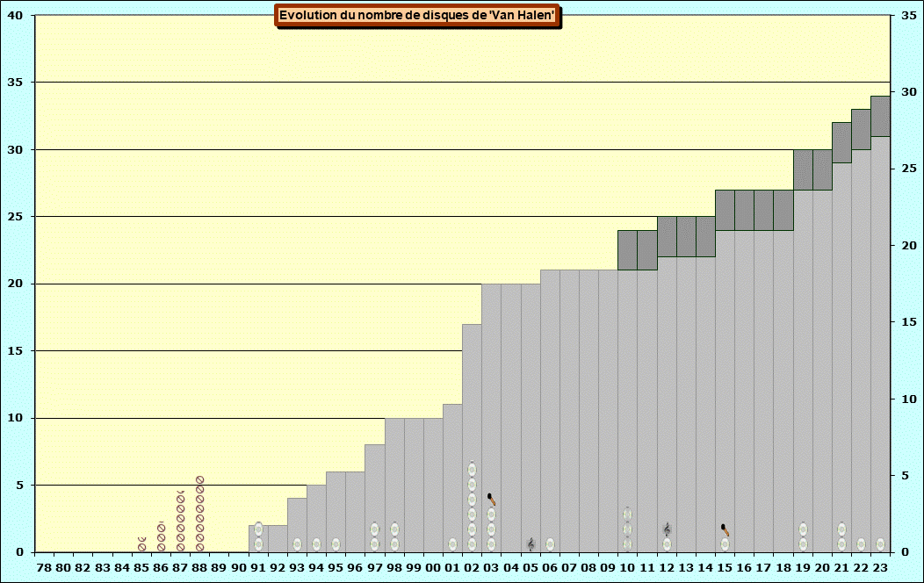This screenshot has width=924, height=583.
Task: Click the CD beneath the treble clef at 12
Action: 667,544
